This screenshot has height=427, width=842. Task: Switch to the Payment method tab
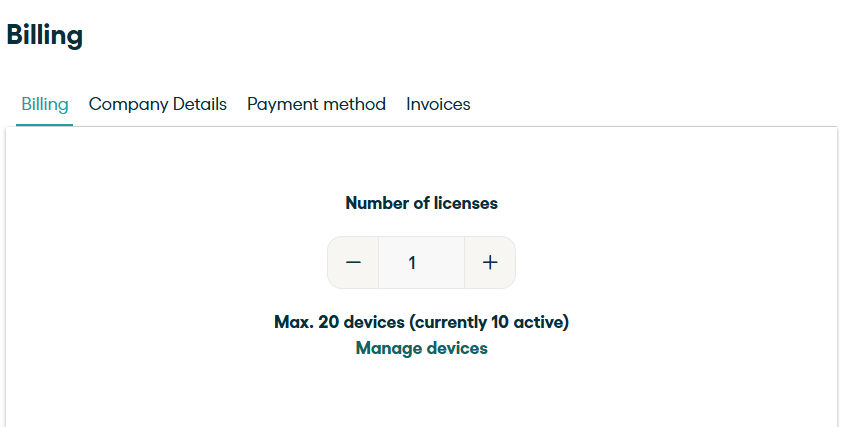[x=316, y=104]
